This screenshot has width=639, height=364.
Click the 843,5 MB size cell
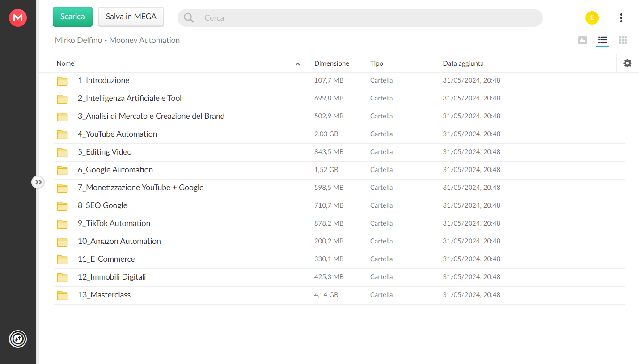329,152
